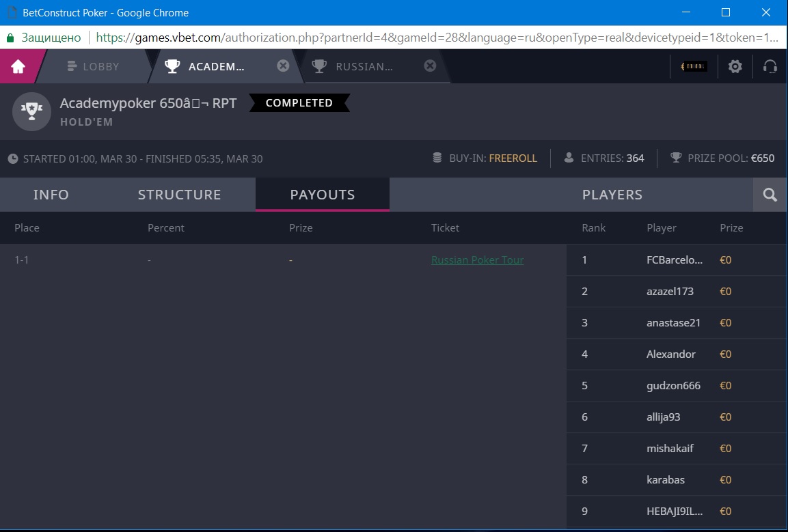
Task: Click the Academypoker tournament title
Action: (148, 103)
